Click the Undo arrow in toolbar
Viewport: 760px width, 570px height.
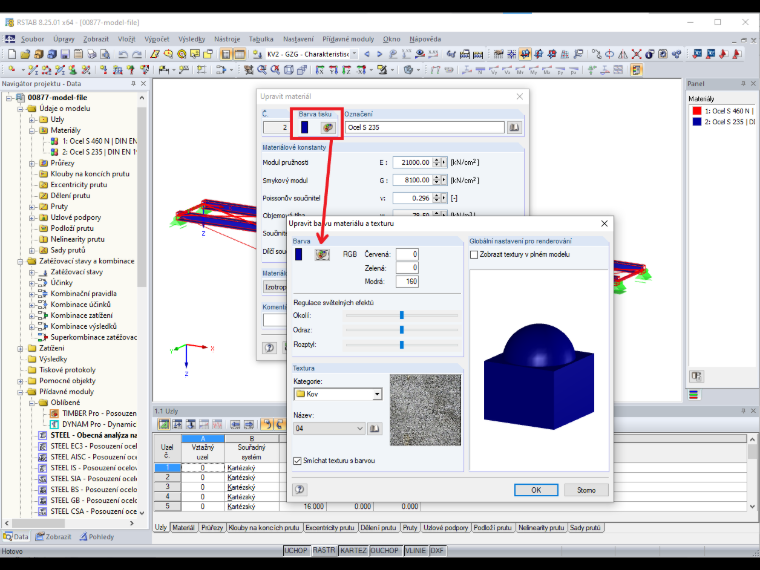coord(123,54)
